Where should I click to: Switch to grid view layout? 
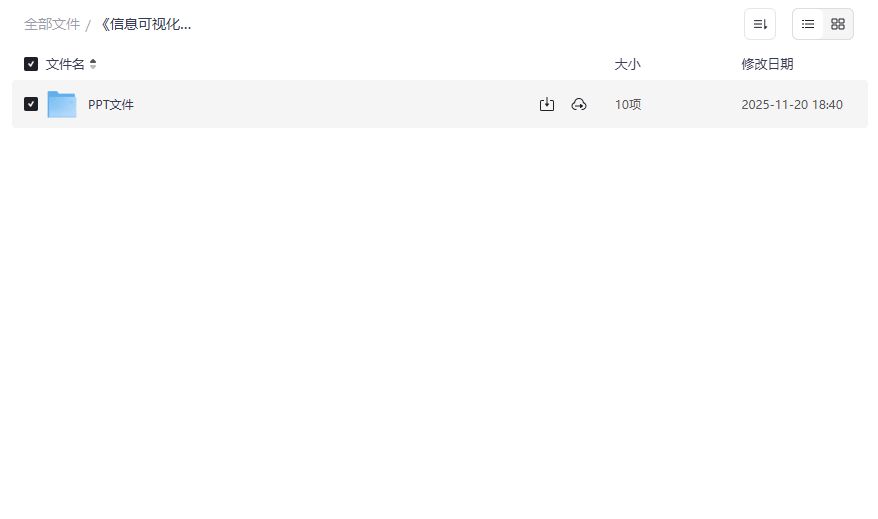pos(838,24)
